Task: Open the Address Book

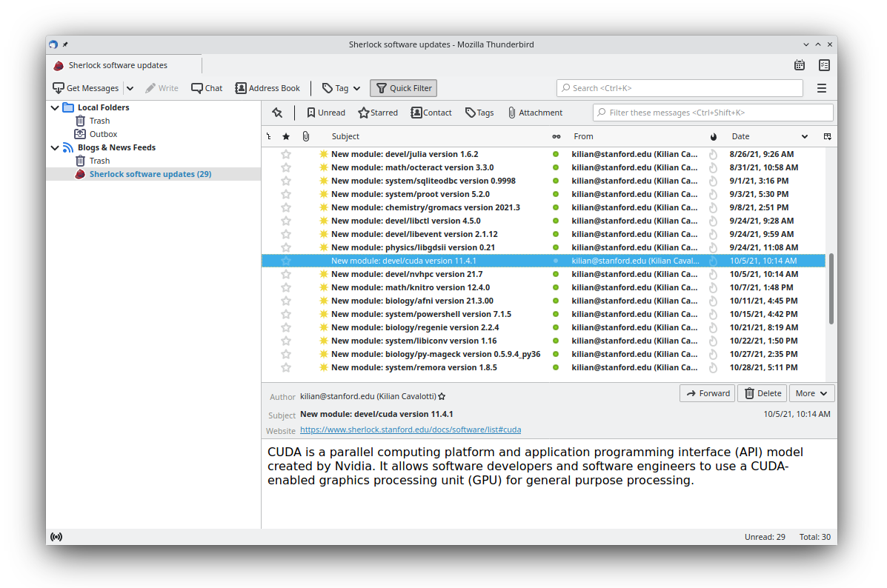Action: (x=268, y=88)
